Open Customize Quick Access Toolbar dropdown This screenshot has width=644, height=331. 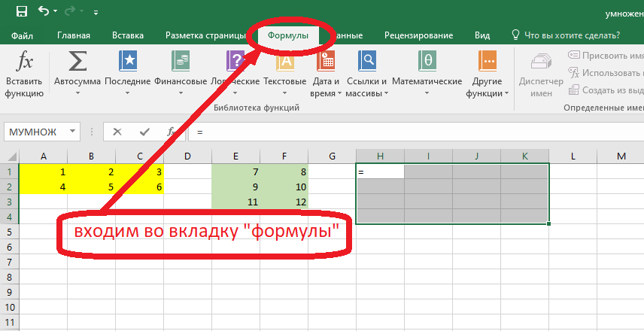click(96, 12)
